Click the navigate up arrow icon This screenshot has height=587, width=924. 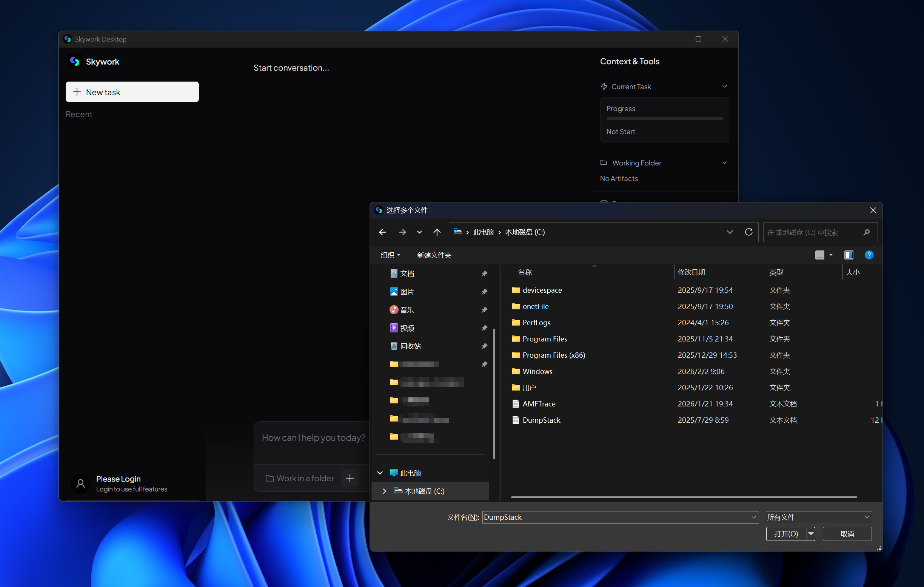(437, 232)
